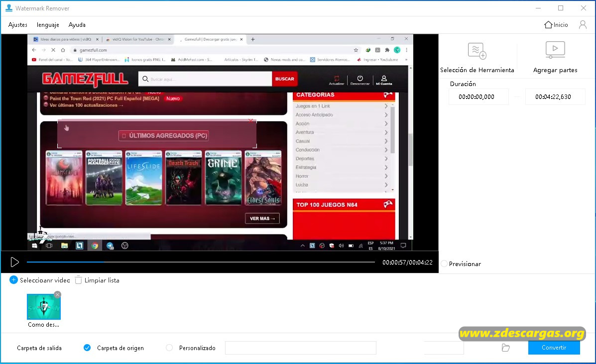
Task: Select the Agregar partes tool
Action: coord(555,58)
